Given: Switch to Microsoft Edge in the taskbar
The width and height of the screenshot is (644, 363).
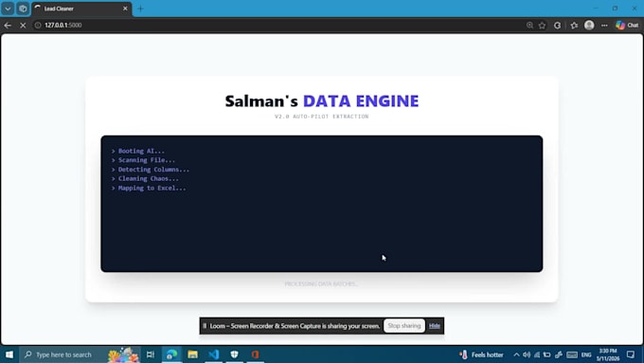Looking at the screenshot, I should coord(171,354).
